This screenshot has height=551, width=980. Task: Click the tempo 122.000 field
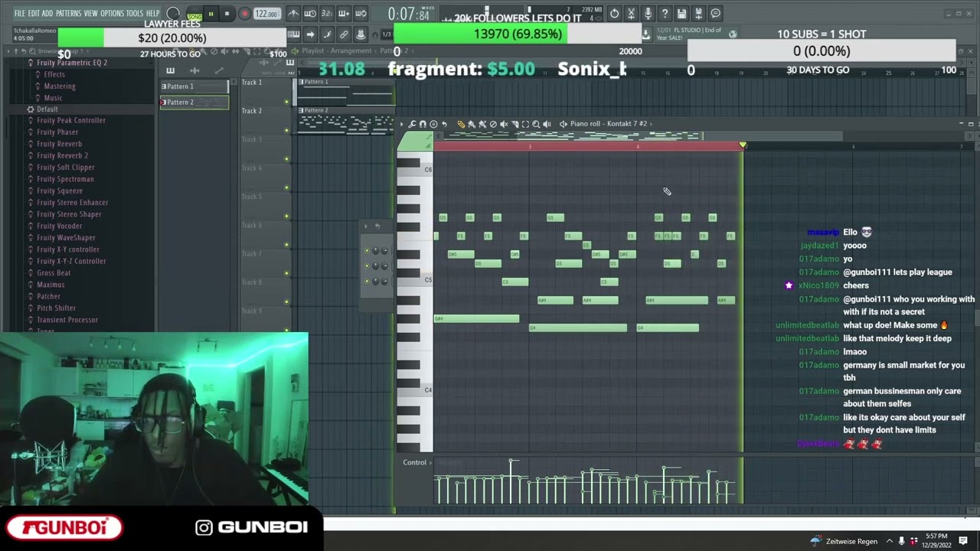[266, 13]
